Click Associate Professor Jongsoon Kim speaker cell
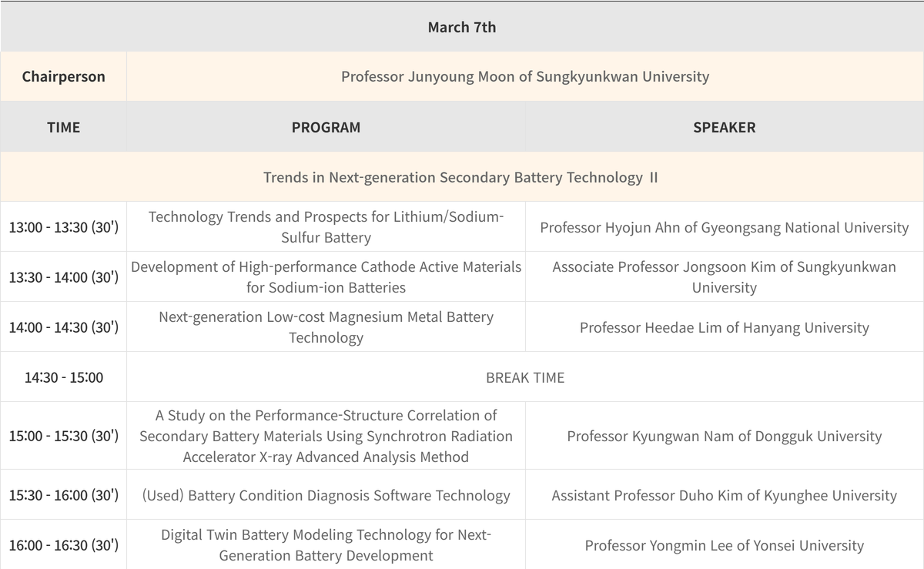The height and width of the screenshot is (569, 924). pyautogui.click(x=724, y=277)
